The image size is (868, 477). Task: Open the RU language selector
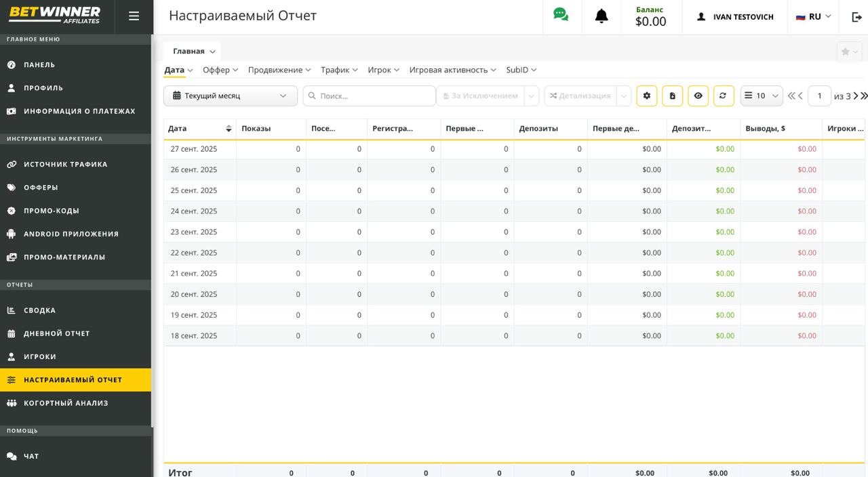(x=813, y=17)
